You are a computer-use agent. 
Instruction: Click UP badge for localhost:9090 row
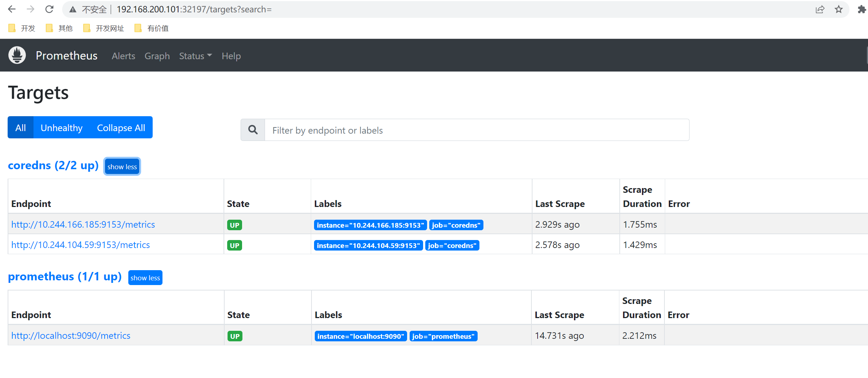coord(235,336)
